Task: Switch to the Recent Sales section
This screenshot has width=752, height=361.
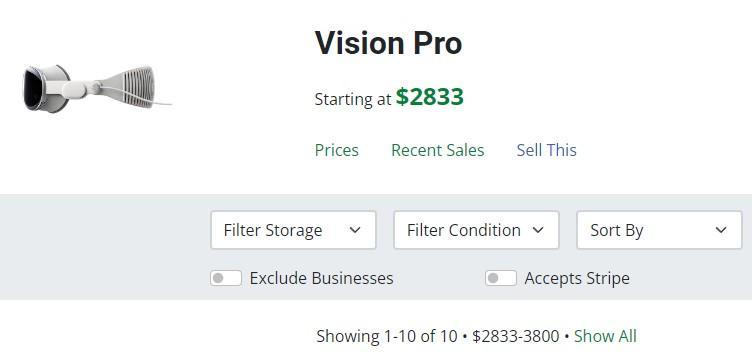Action: tap(438, 150)
